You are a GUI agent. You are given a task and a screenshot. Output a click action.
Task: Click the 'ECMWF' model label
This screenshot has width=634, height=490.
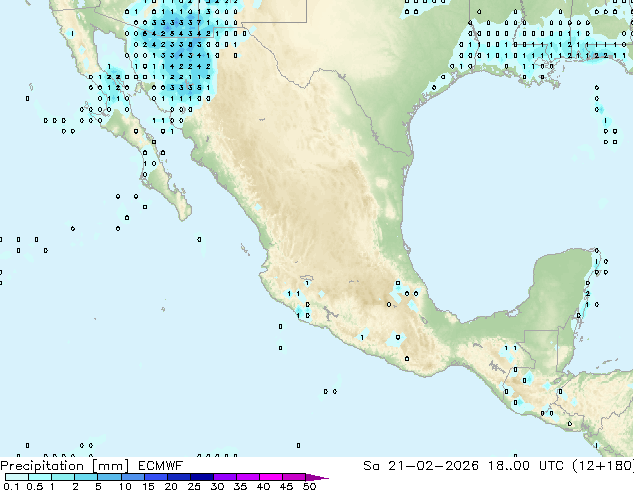click(x=161, y=466)
